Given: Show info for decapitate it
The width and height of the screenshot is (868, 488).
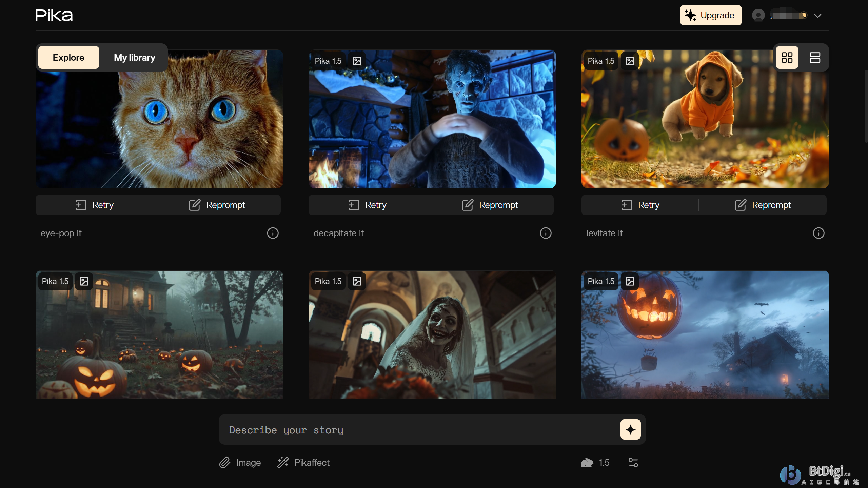Looking at the screenshot, I should pos(546,233).
